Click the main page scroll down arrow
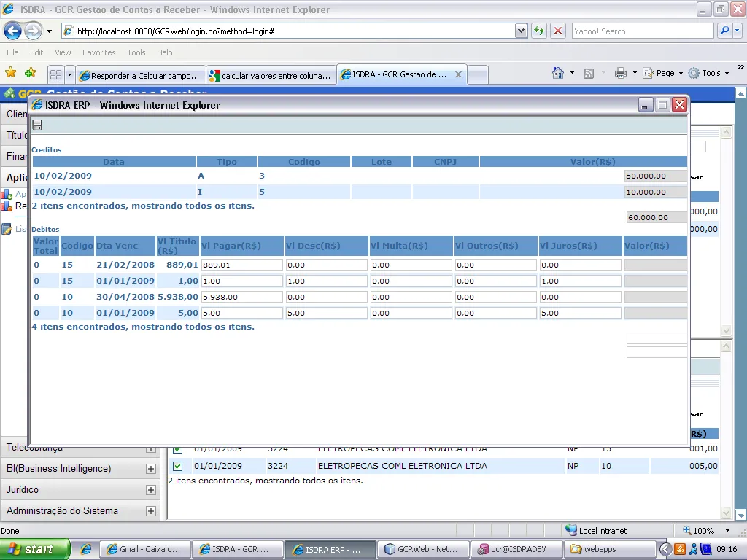 741,516
